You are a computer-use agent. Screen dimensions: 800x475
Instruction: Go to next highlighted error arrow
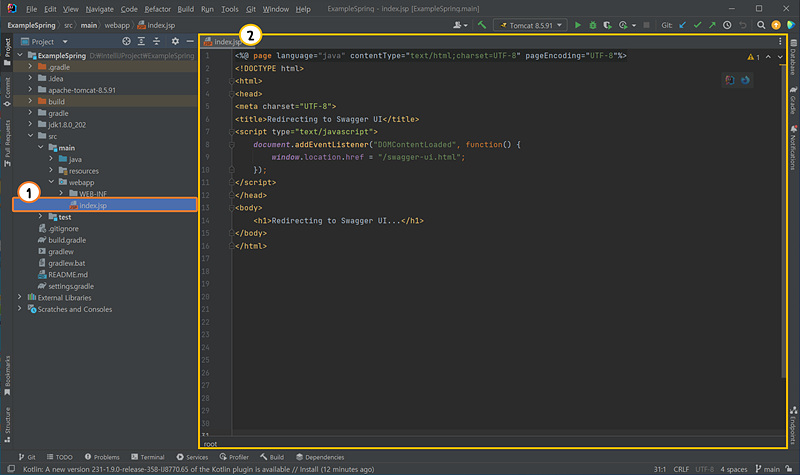pyautogui.click(x=780, y=57)
